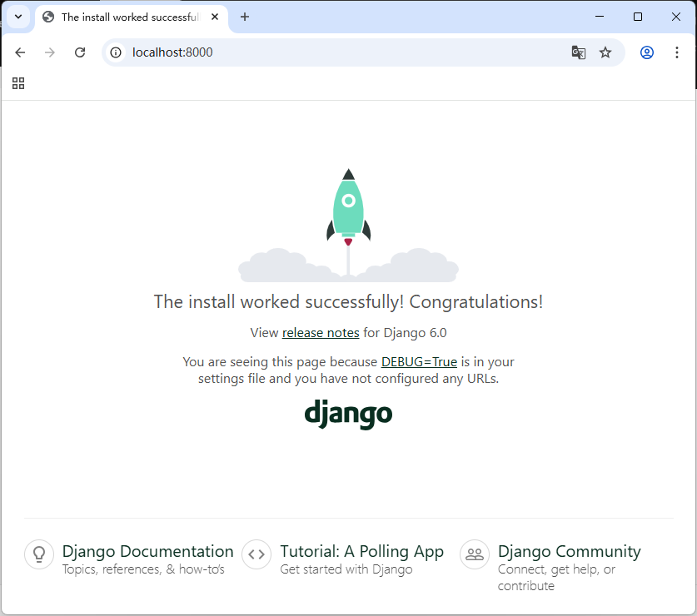This screenshot has width=697, height=616.
Task: Go back to the previous page
Action: click(20, 52)
